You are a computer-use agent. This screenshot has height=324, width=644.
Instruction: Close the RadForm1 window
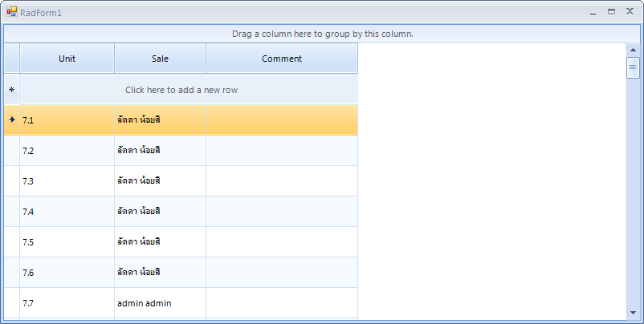[630, 12]
